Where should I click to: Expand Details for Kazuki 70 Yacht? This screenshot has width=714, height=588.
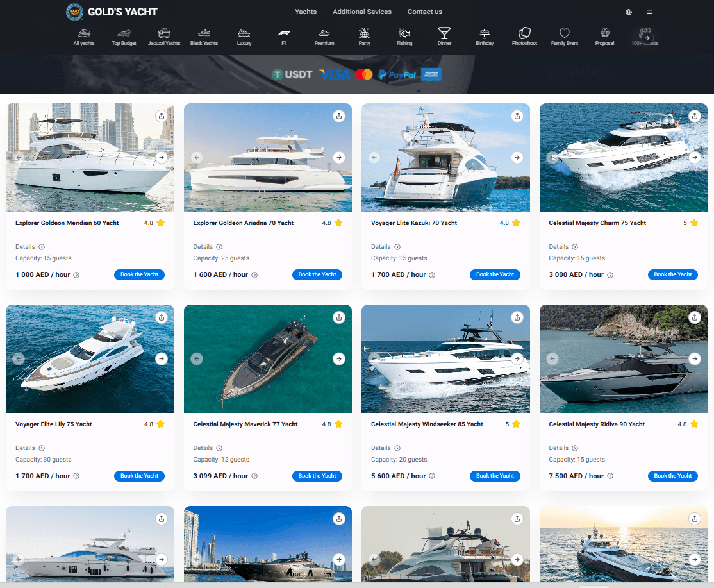click(386, 247)
